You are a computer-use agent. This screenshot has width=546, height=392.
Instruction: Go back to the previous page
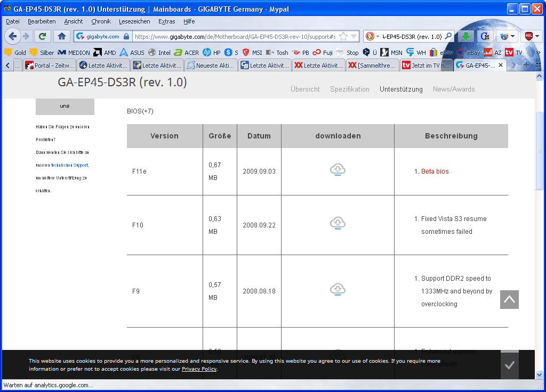coord(12,36)
